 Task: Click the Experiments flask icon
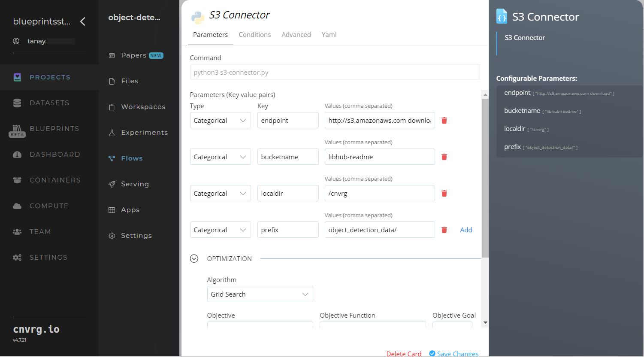coord(112,133)
